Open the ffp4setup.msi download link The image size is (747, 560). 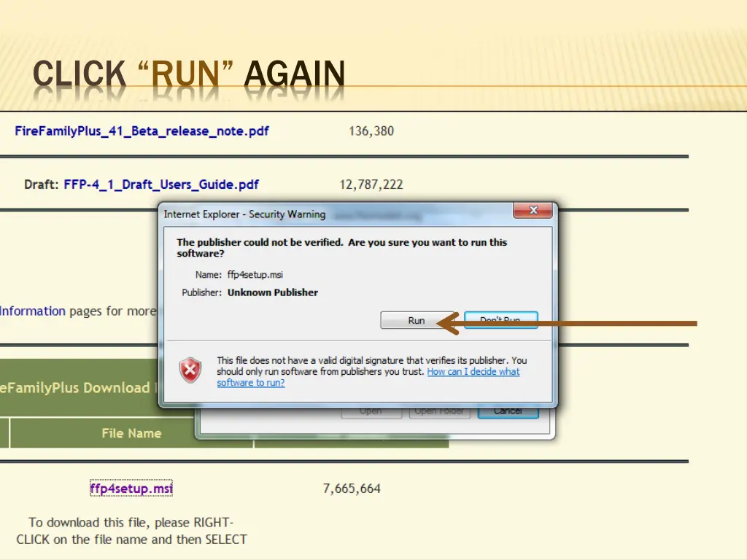click(131, 488)
